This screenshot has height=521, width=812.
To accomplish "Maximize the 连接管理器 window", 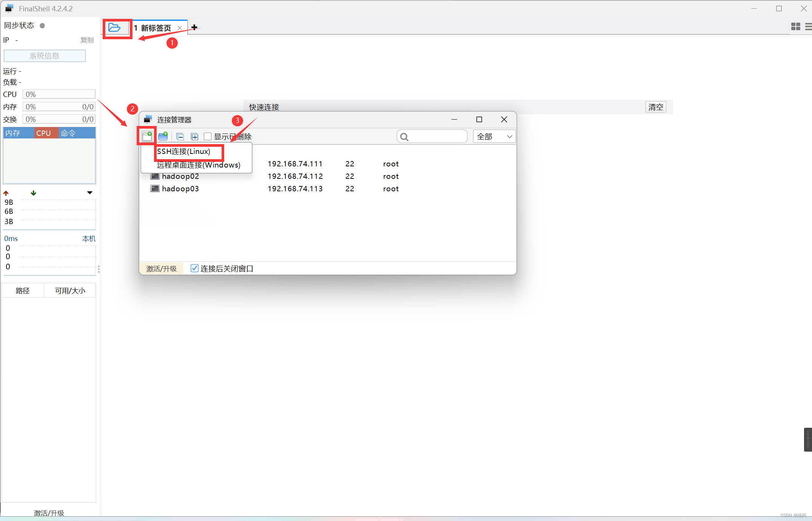I will coord(479,119).
